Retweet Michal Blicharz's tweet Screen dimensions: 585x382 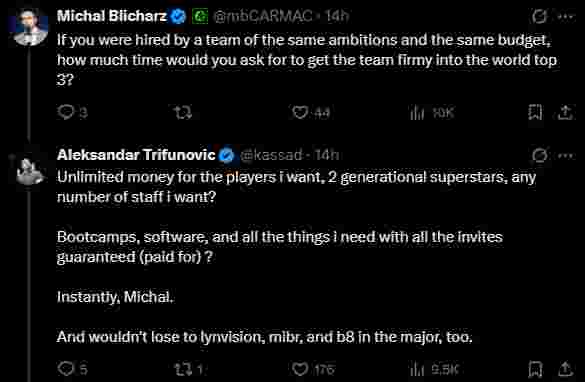[x=183, y=112]
